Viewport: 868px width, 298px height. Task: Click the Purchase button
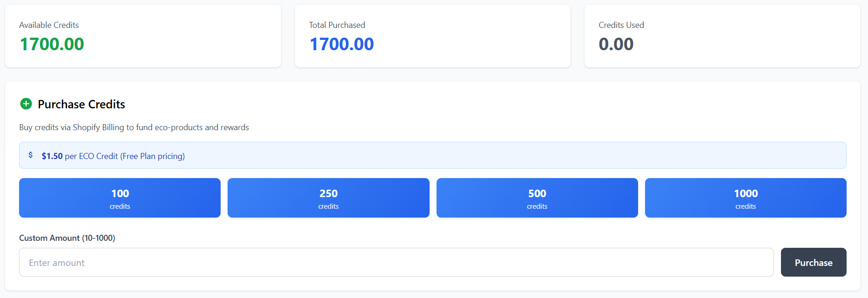[813, 262]
